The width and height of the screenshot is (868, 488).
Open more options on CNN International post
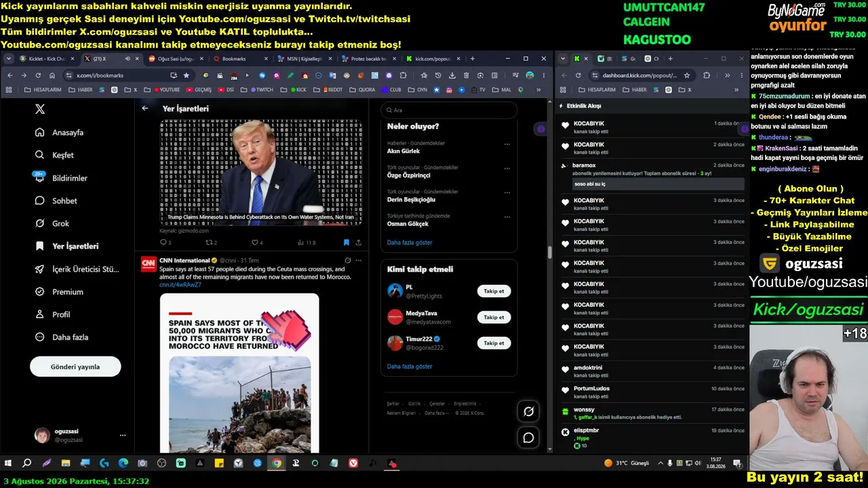359,260
